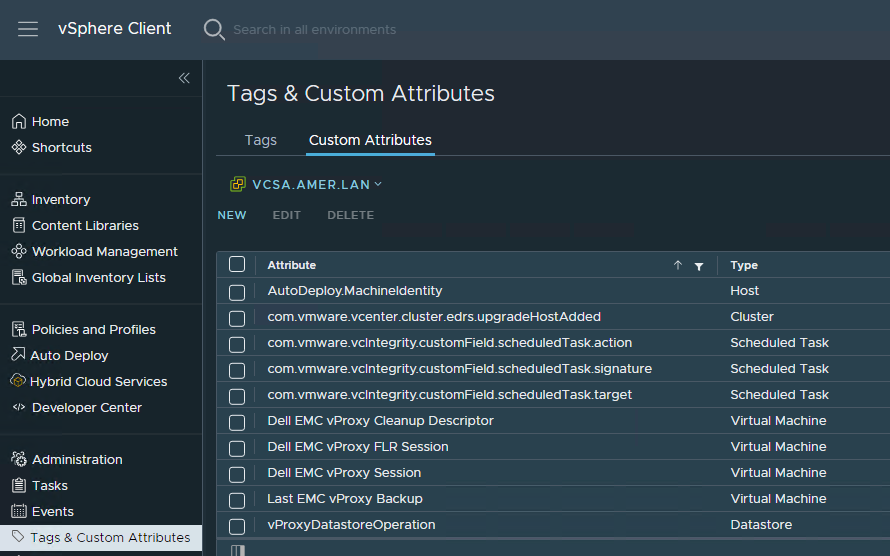Open Administration in the sidebar
This screenshot has height=556, width=890.
click(77, 459)
